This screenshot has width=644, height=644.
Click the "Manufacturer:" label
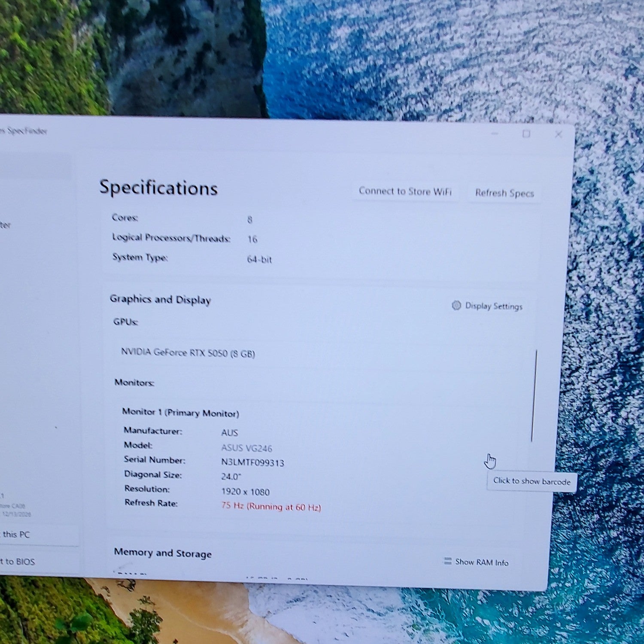tap(153, 431)
